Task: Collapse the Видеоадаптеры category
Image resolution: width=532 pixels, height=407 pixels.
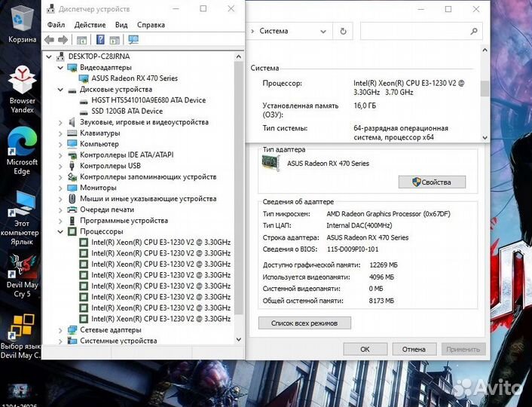Action: (60, 68)
